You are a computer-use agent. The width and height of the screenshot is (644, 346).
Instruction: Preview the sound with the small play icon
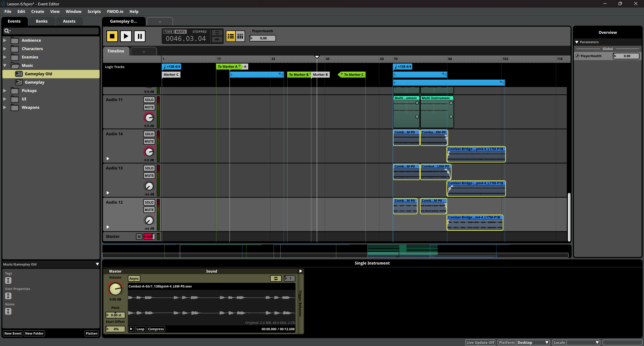(x=131, y=329)
